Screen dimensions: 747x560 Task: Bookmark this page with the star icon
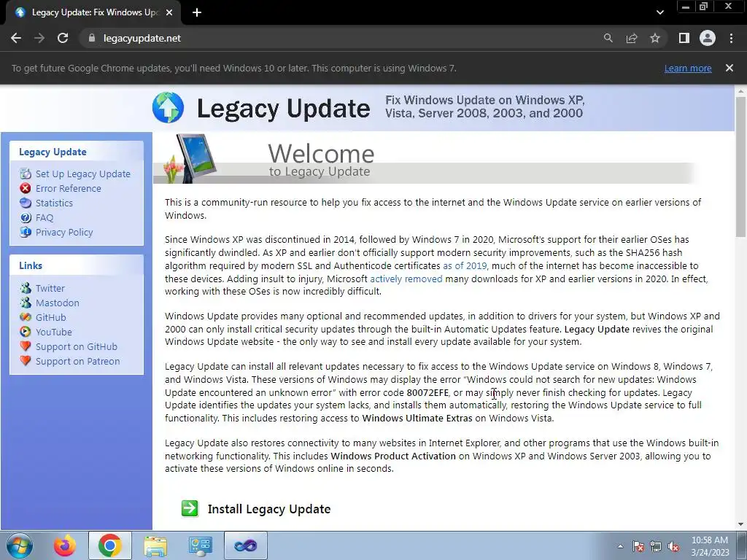point(655,38)
